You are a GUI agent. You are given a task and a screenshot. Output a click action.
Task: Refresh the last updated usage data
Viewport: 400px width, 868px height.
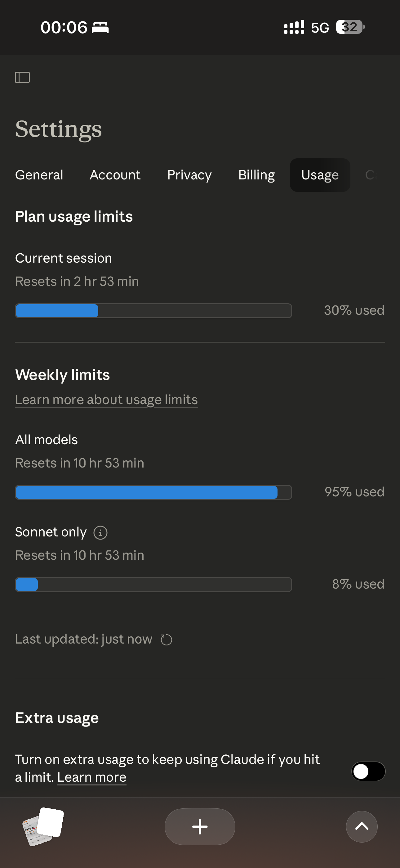pyautogui.click(x=166, y=640)
